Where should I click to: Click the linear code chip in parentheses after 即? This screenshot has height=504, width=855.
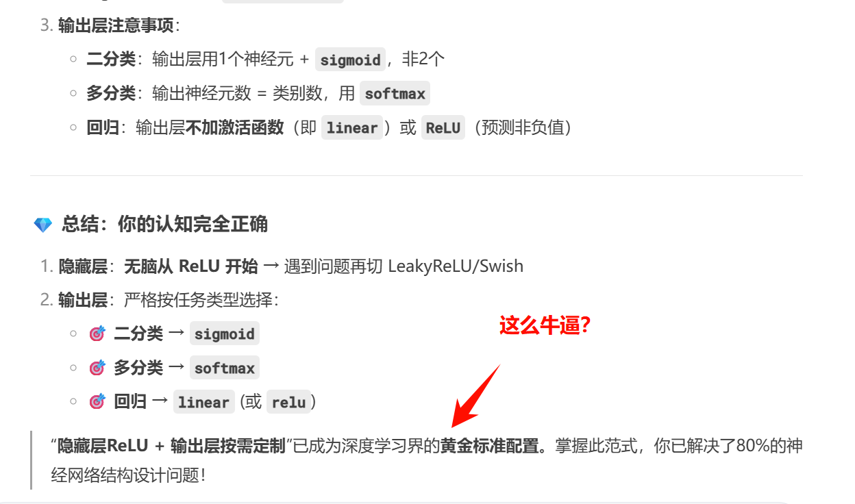[x=352, y=127]
